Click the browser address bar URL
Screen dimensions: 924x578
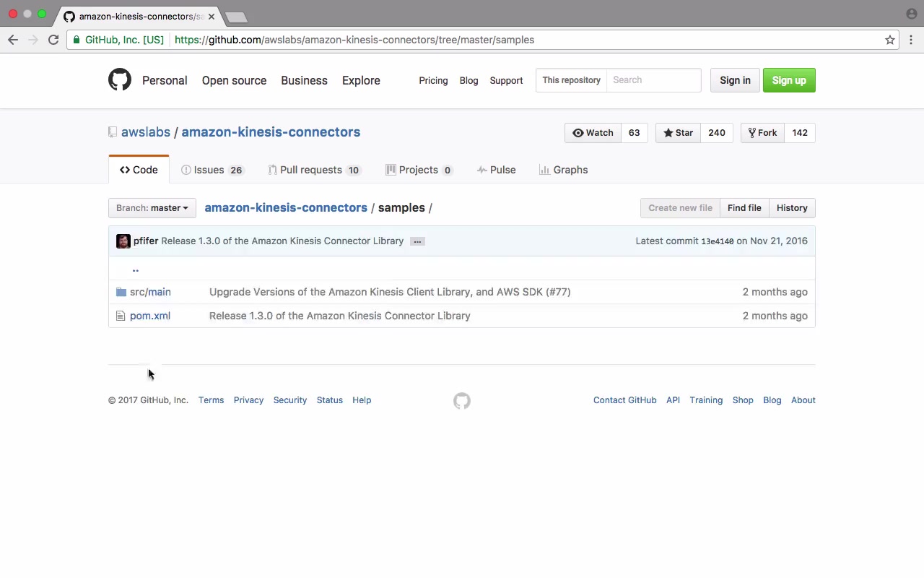pyautogui.click(x=354, y=40)
